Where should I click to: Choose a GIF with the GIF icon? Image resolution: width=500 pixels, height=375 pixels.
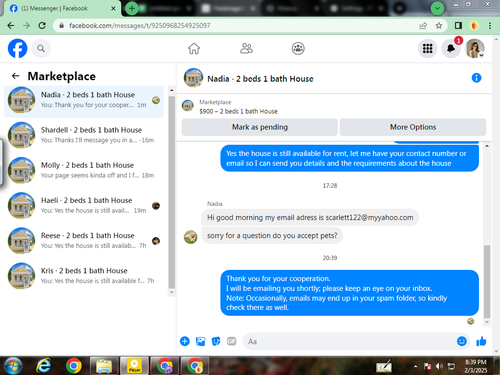pyautogui.click(x=231, y=341)
